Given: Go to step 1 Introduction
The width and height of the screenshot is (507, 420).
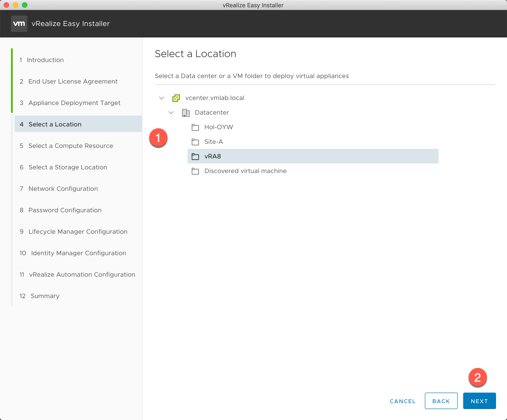Looking at the screenshot, I should pyautogui.click(x=42, y=60).
